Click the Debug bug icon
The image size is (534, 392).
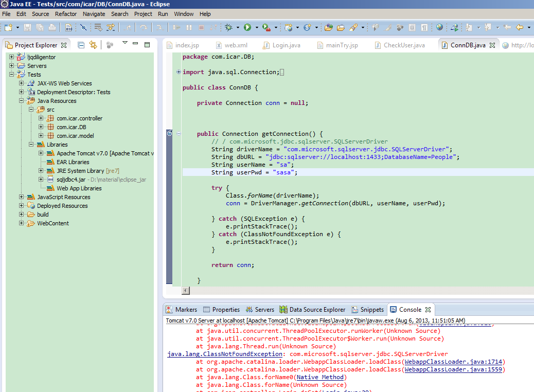coord(228,28)
